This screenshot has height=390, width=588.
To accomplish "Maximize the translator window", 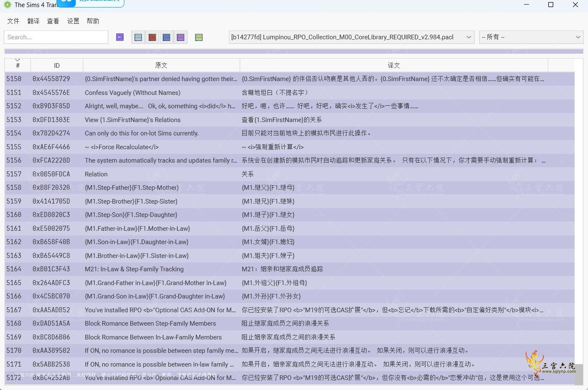I will tap(551, 5).
